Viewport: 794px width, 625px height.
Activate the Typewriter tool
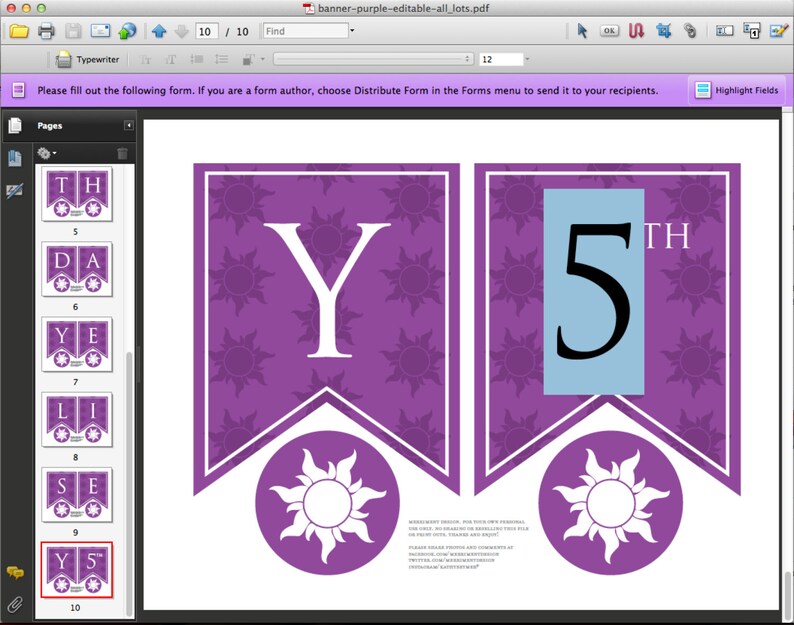pyautogui.click(x=87, y=59)
